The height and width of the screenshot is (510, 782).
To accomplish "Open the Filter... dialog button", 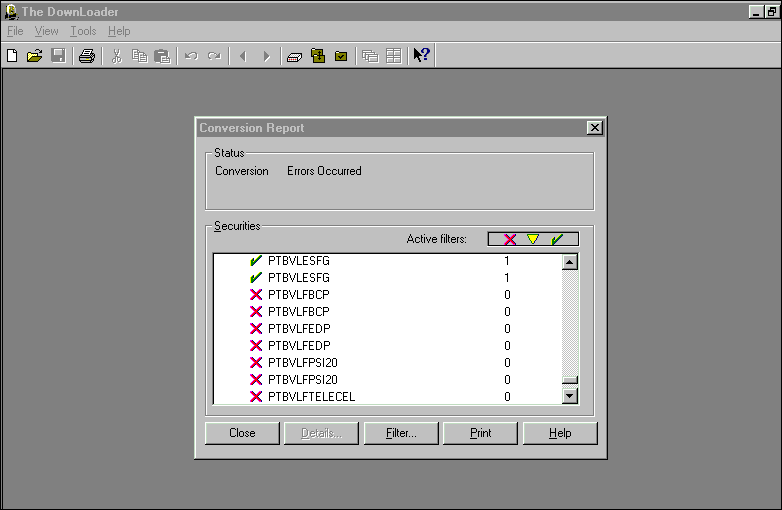I will point(401,433).
